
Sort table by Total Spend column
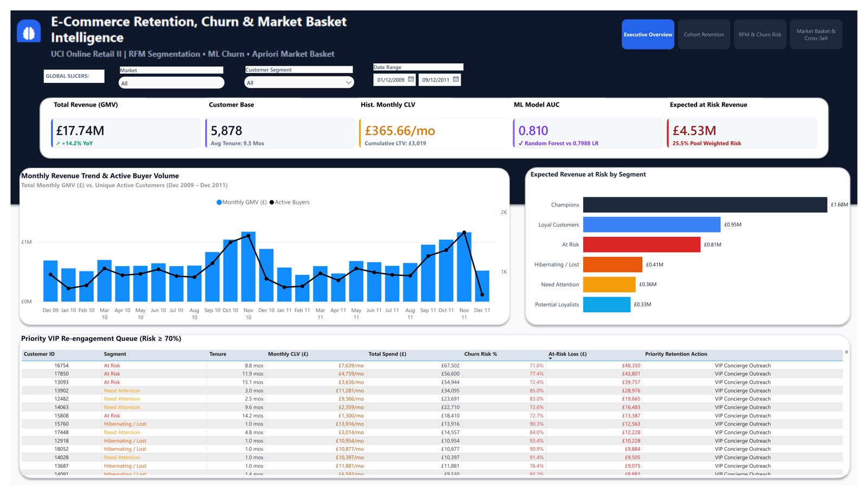point(387,354)
